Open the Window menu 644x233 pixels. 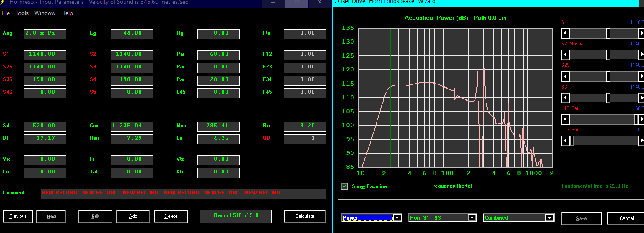point(45,13)
